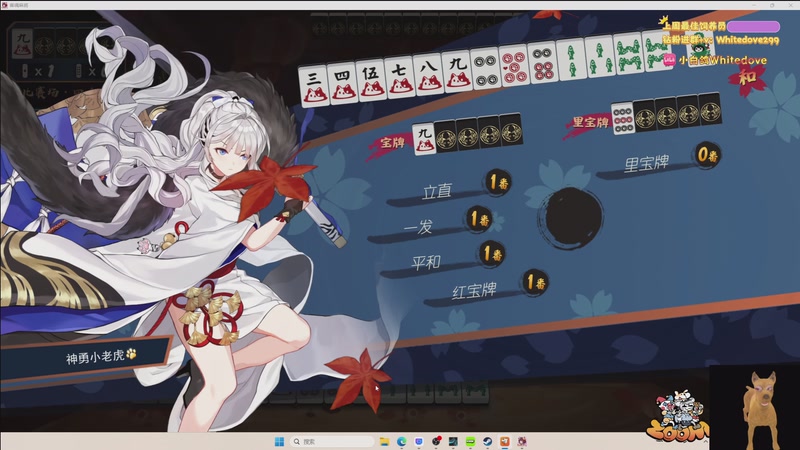Click the 1番 badge next to 红宝牌
This screenshot has width=800, height=450.
point(535,282)
